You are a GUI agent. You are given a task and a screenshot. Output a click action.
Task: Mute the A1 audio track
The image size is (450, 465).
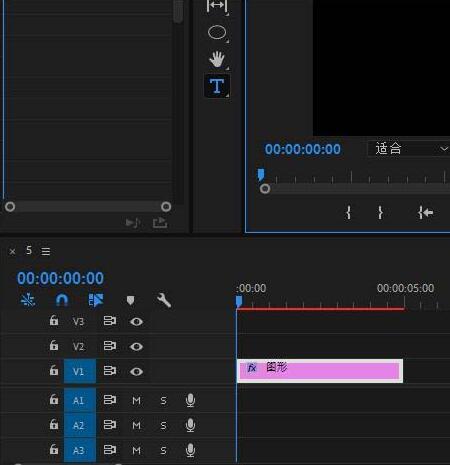[136, 400]
